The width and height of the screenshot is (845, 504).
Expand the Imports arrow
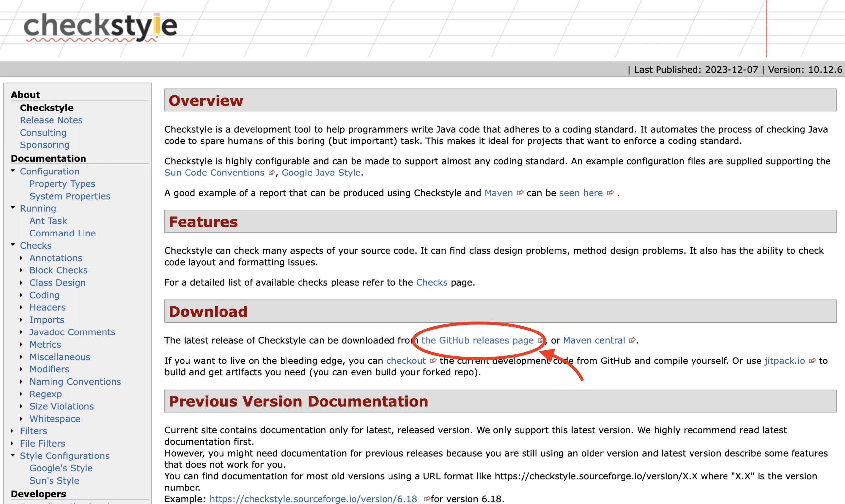coord(21,320)
